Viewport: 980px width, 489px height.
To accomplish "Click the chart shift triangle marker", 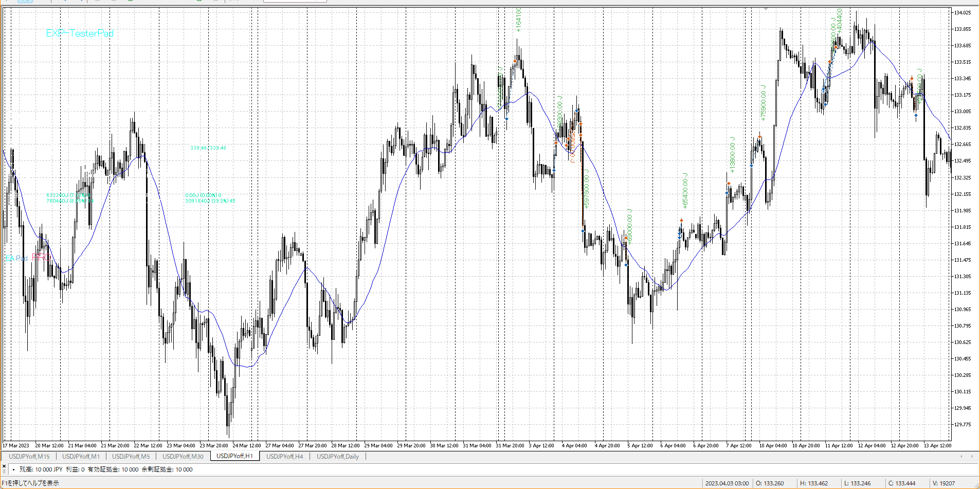I will 766,9.
